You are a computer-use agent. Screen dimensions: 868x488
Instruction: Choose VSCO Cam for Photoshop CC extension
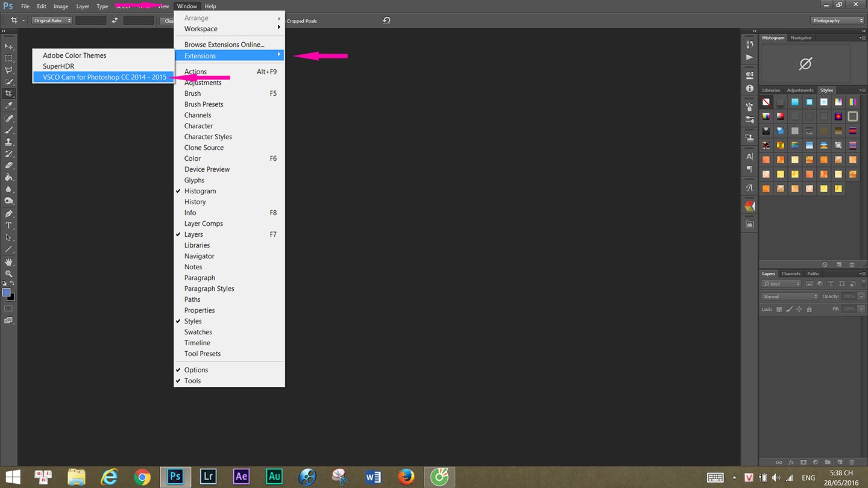click(104, 77)
